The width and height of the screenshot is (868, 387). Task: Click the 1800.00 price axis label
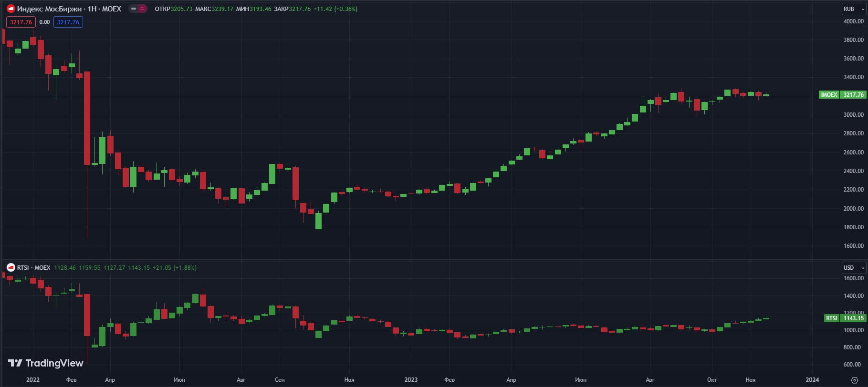pos(853,227)
